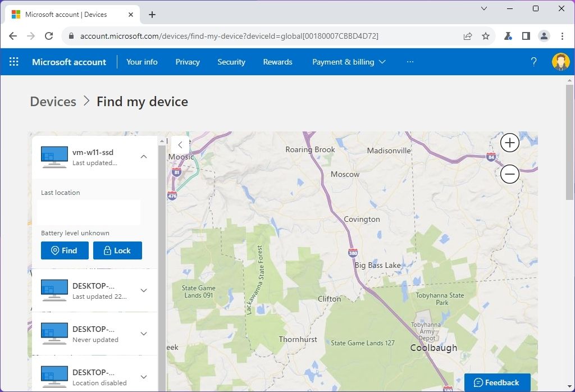The image size is (575, 392).
Task: Collapse the vm-w11-ssd device details
Action: coord(143,157)
